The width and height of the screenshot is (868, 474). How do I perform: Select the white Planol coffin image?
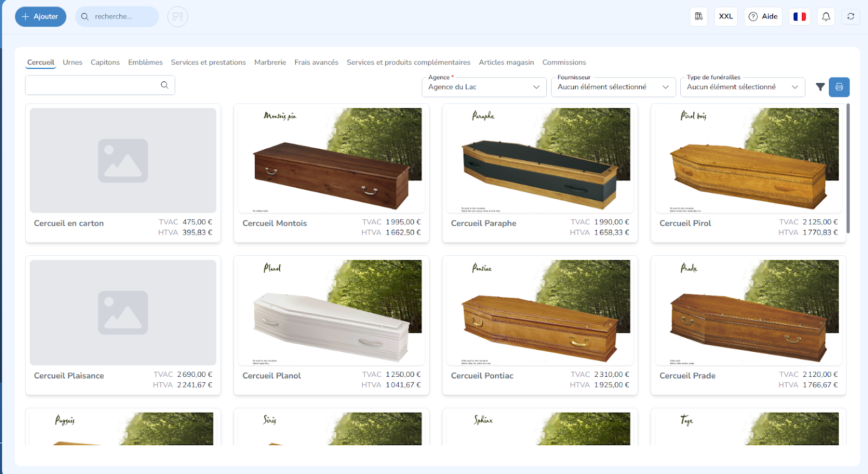(331, 313)
